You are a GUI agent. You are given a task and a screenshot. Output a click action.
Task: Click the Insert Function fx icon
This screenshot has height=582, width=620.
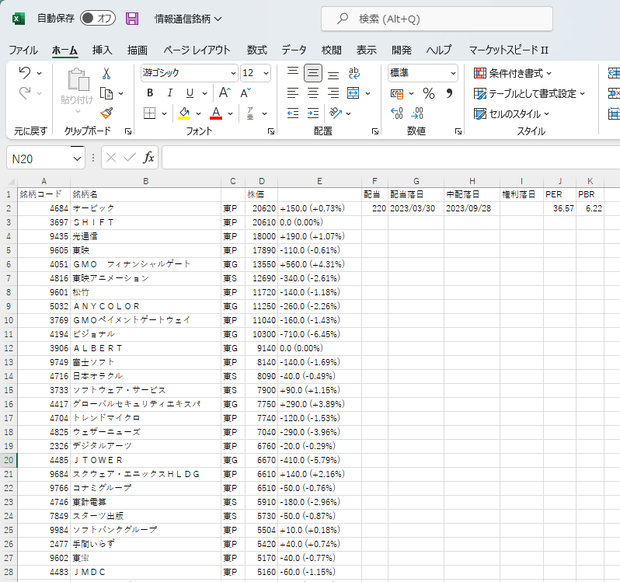pos(149,158)
